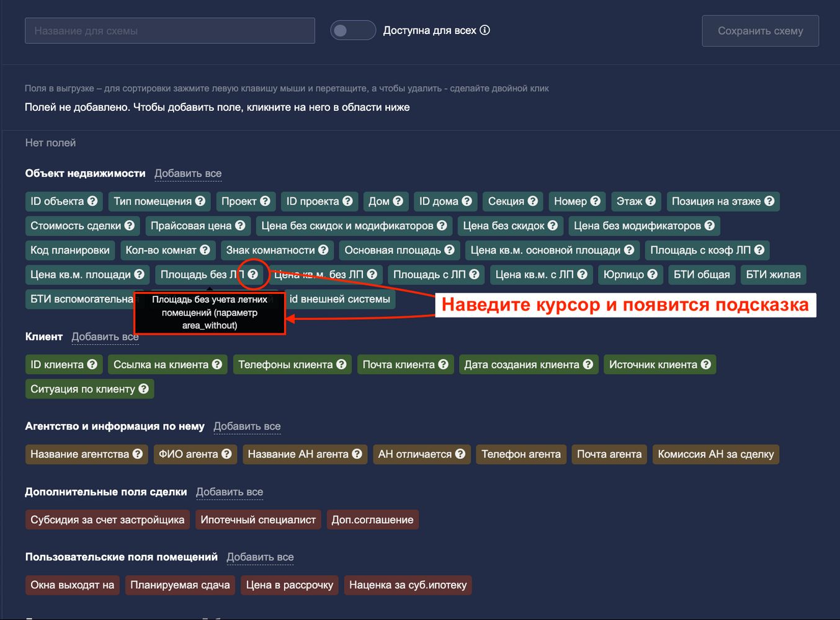Focus the "Название для схемы" input field

click(170, 31)
